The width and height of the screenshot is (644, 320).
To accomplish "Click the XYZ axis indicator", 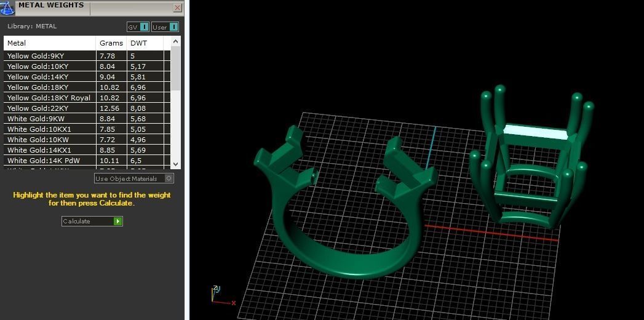I will 222,297.
